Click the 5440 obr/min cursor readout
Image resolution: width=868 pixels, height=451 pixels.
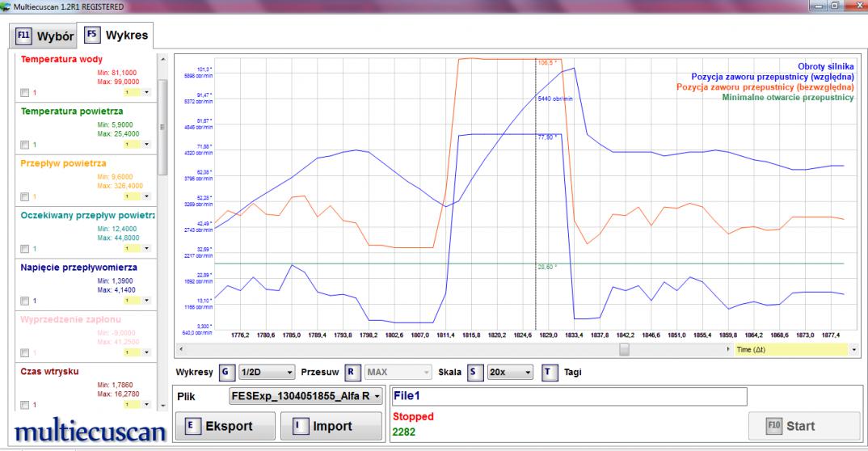(554, 99)
